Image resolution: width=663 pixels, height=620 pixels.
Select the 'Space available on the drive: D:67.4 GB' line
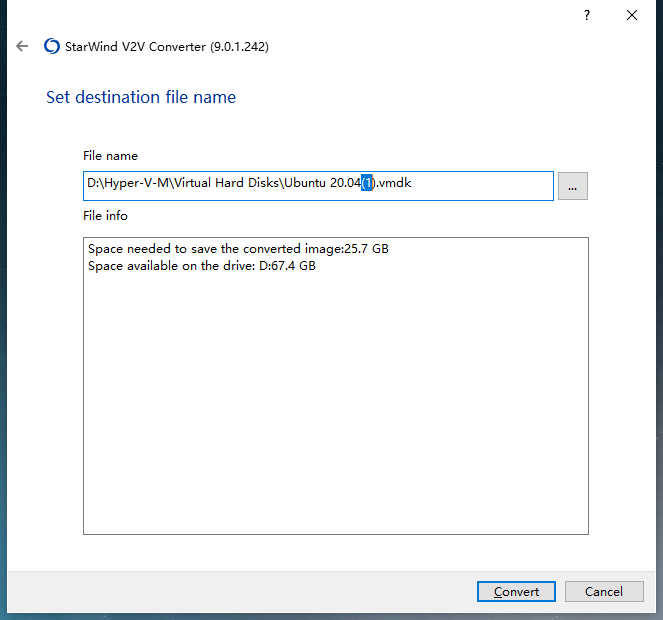[x=202, y=266]
